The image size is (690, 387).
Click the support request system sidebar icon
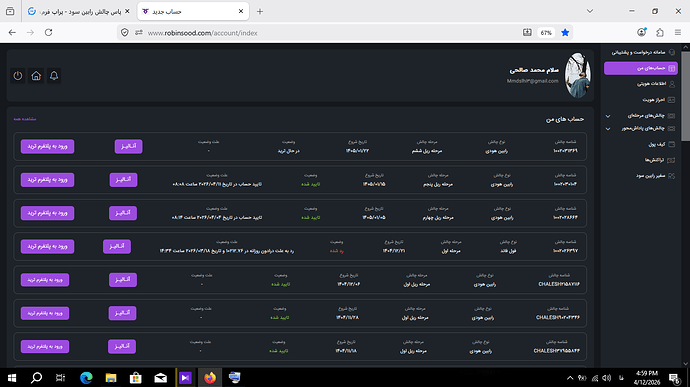[x=672, y=52]
